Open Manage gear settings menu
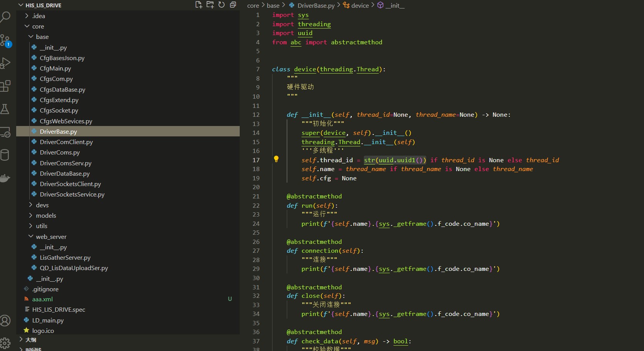Screen dimensions: 644x351 pyautogui.click(x=5, y=343)
